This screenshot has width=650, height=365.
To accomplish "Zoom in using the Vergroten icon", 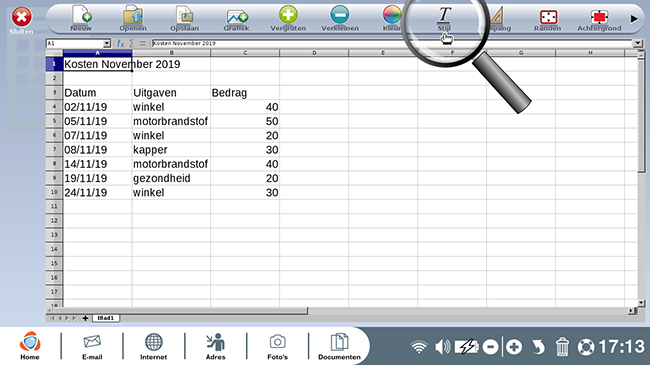I will pyautogui.click(x=288, y=18).
